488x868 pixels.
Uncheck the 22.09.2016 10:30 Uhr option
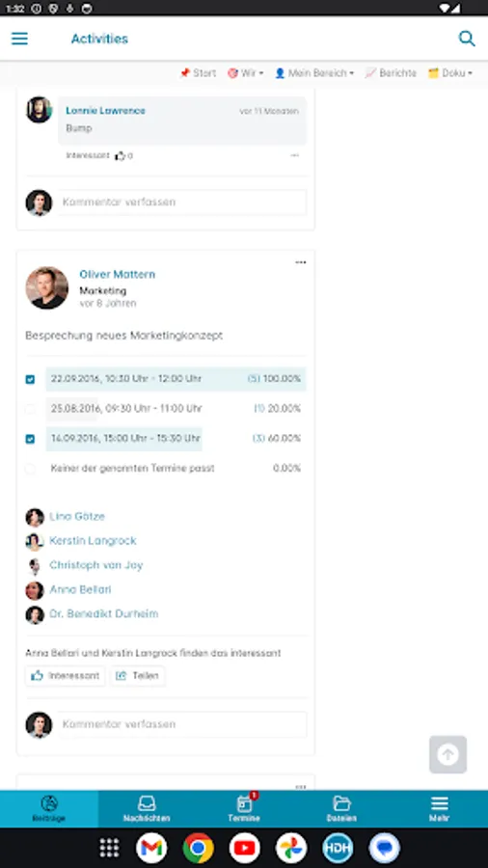30,379
